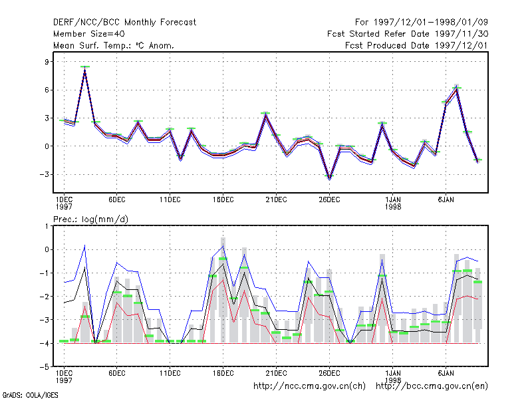Click the 9 tick on temperature y-axis
Viewport: 532px width, 399px height.
[47, 62]
